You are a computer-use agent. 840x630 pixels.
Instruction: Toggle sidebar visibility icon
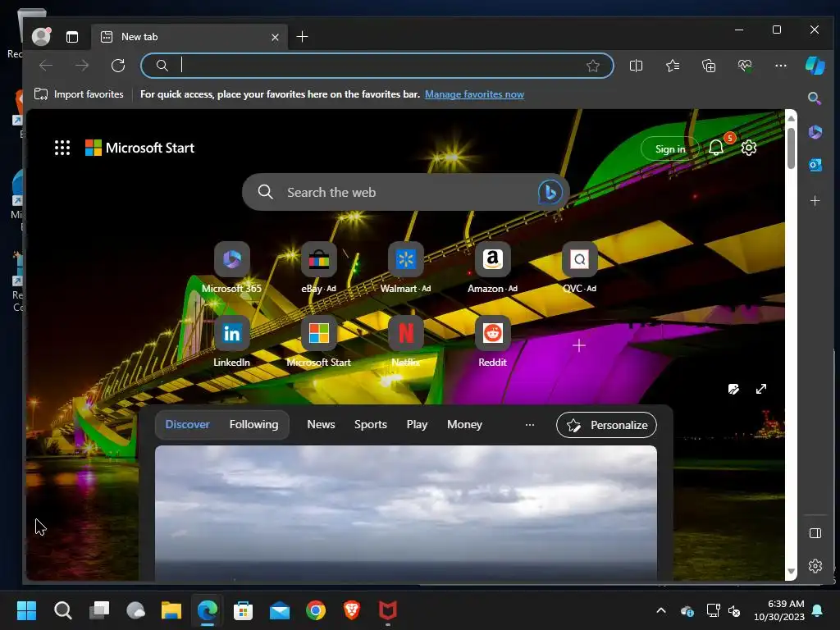[815, 533]
